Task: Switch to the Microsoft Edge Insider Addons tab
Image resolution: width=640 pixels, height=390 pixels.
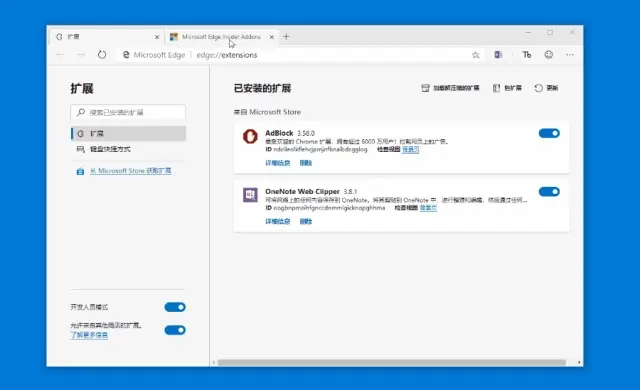Action: [222, 37]
